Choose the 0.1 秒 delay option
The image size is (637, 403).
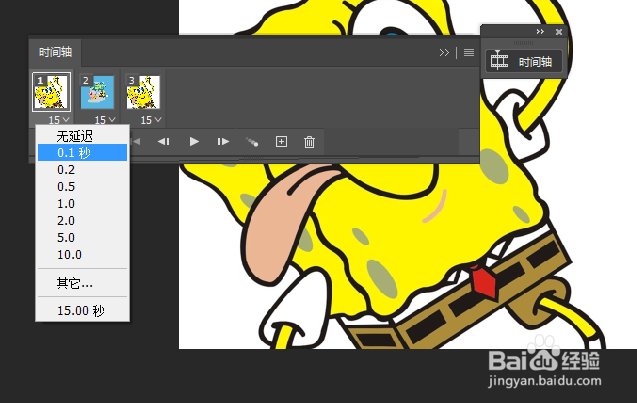[82, 153]
